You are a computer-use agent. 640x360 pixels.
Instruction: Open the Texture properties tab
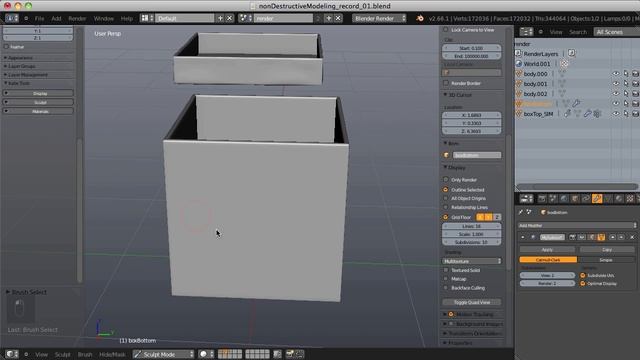pyautogui.click(x=630, y=199)
